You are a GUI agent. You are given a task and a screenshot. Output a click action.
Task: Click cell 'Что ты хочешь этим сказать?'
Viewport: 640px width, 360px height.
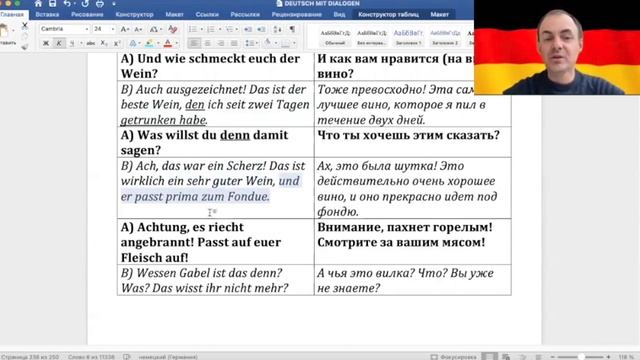[413, 142]
